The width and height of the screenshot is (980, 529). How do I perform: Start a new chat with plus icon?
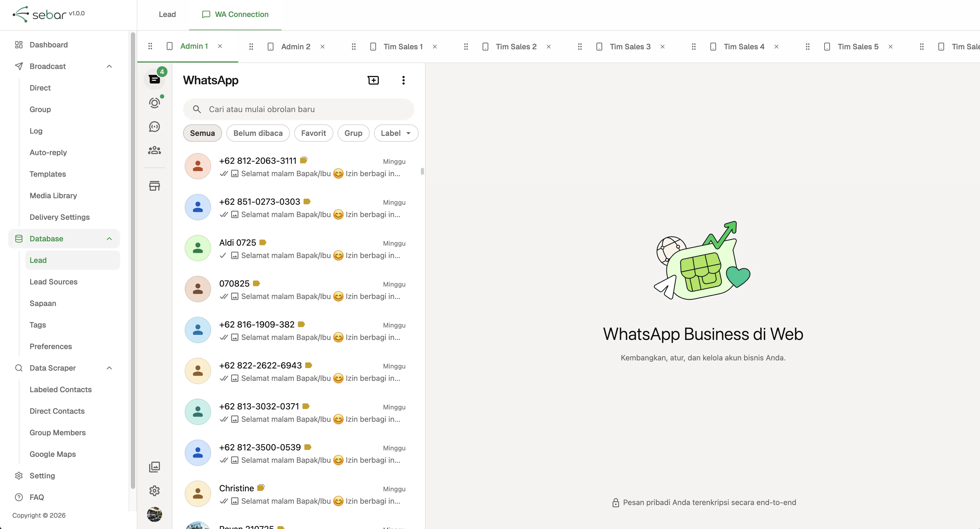point(373,80)
